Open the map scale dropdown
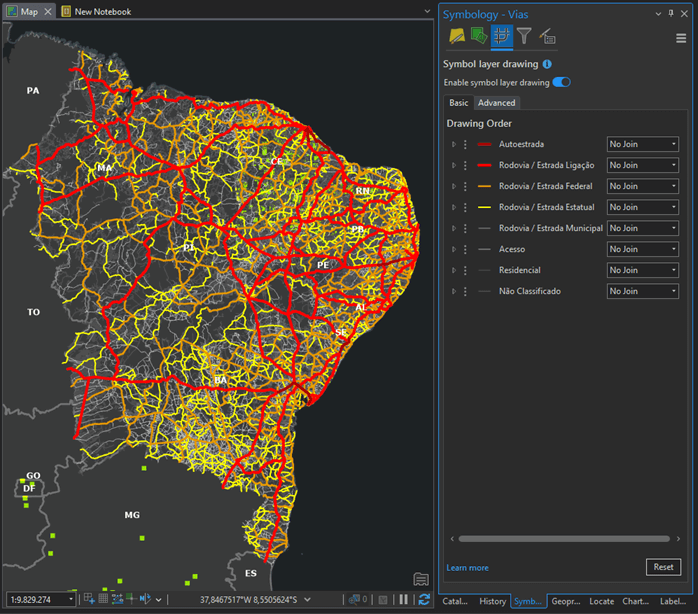698x614 pixels. click(x=69, y=600)
